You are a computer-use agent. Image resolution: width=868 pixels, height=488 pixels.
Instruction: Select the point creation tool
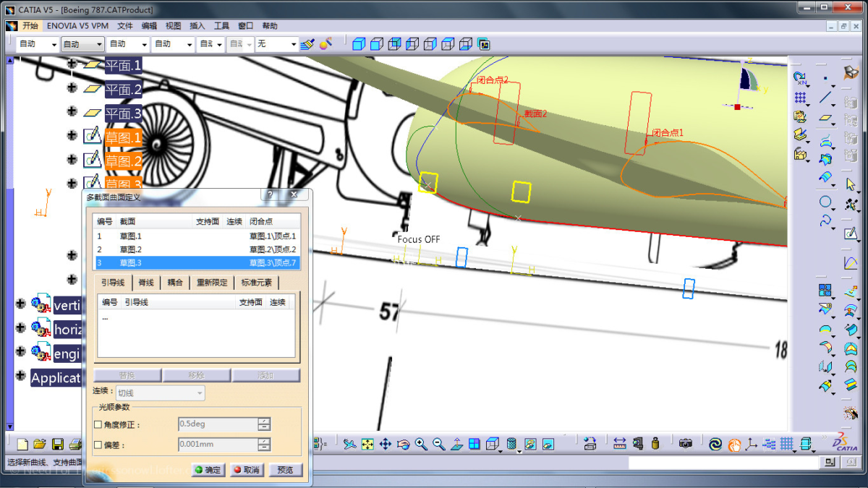tap(825, 77)
